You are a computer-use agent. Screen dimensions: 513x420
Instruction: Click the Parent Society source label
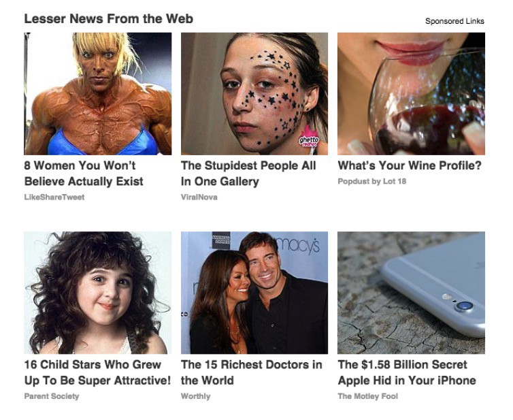52,396
